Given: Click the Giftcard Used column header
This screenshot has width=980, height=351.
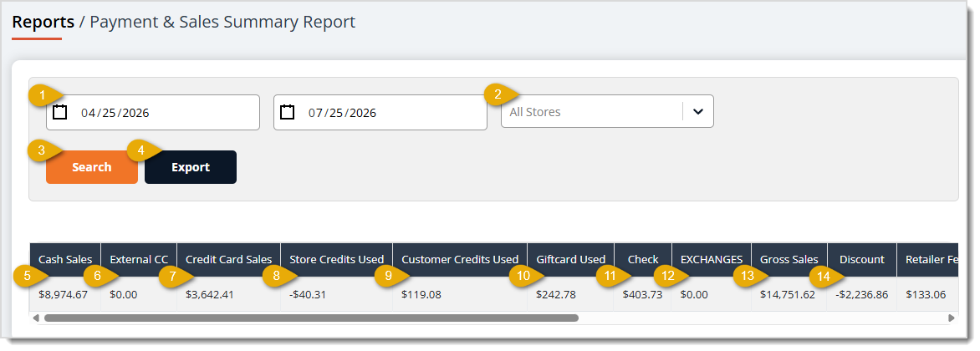Looking at the screenshot, I should point(570,259).
